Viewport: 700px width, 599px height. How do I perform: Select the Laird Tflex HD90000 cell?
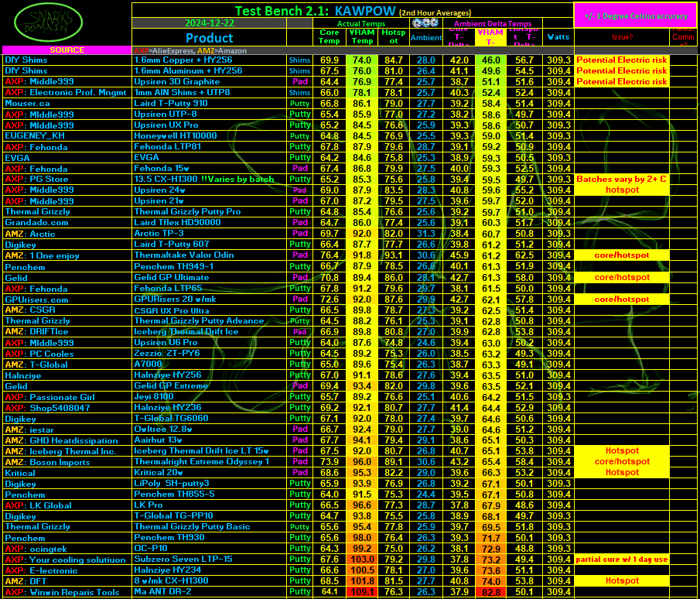pyautogui.click(x=210, y=222)
